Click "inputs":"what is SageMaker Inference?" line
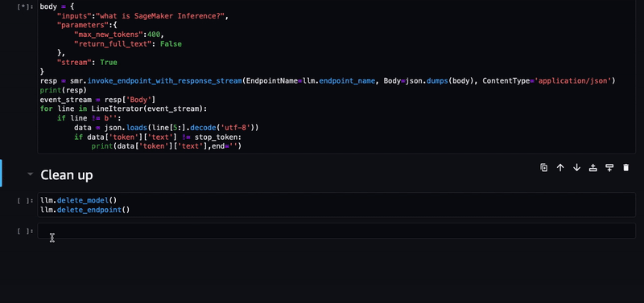Viewport: 644px width, 303px height. click(x=142, y=16)
